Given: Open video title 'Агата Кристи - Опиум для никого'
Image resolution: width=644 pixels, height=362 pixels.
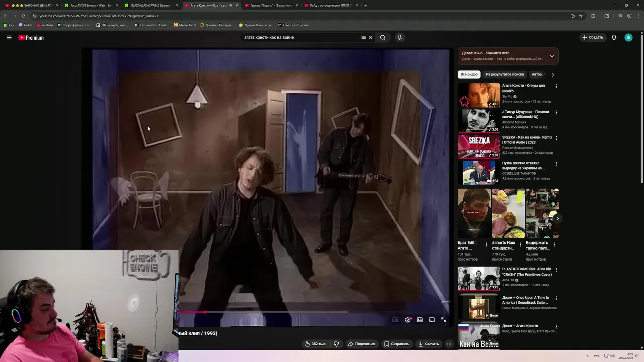Looking at the screenshot, I should (x=523, y=88).
